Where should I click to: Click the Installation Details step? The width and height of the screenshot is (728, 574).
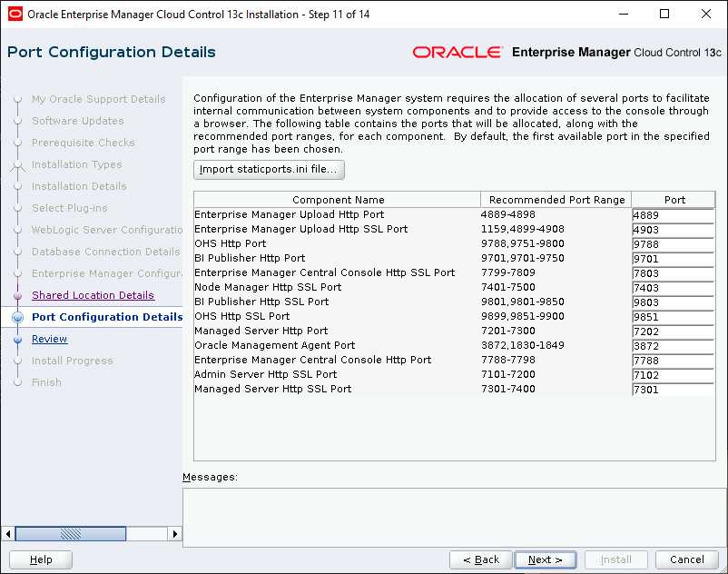(79, 186)
